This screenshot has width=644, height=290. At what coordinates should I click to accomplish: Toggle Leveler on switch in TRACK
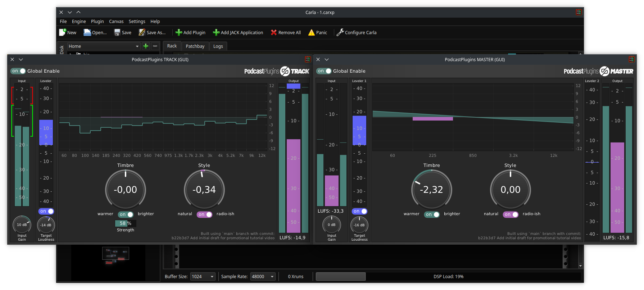(x=46, y=211)
